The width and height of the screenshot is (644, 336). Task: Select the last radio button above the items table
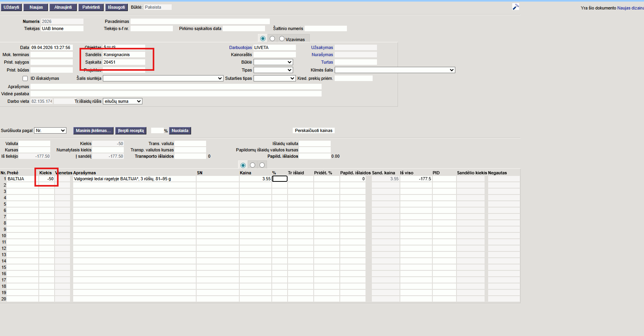tap(262, 165)
